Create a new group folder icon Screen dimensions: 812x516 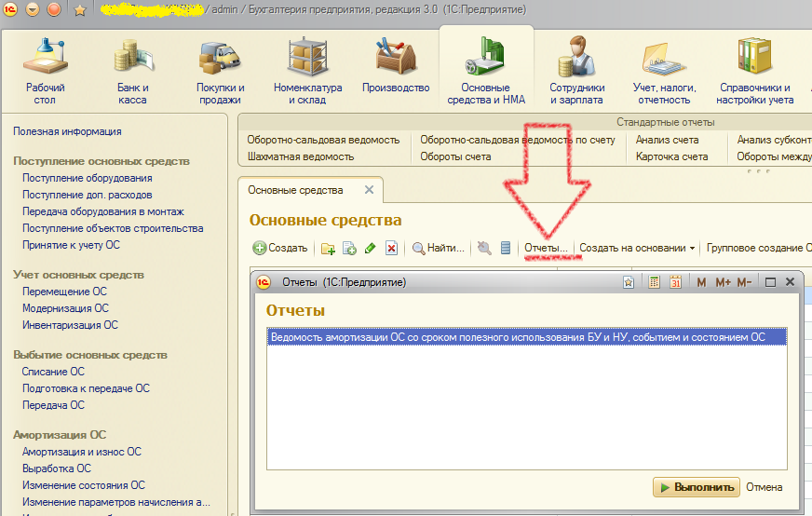click(x=328, y=249)
